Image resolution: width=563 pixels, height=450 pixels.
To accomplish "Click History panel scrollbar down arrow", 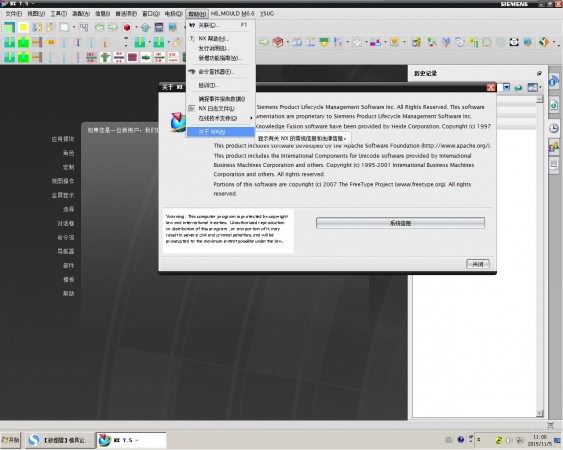I will (x=539, y=413).
